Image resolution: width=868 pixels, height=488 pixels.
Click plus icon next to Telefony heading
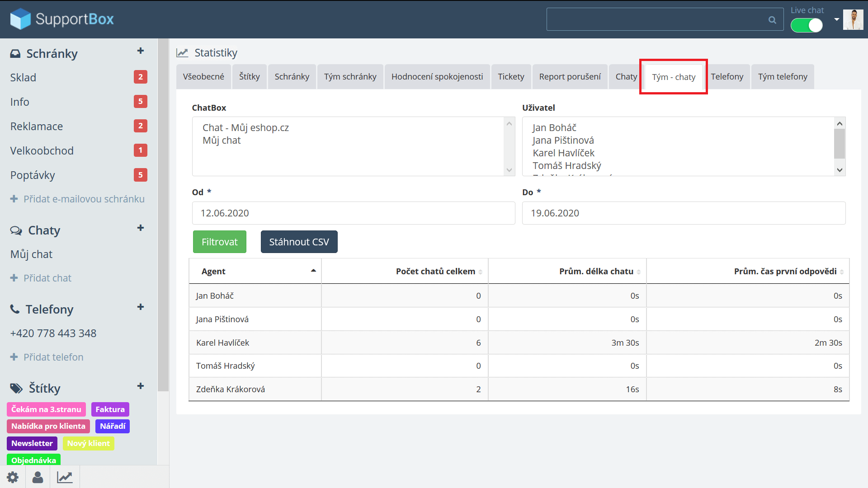point(141,307)
